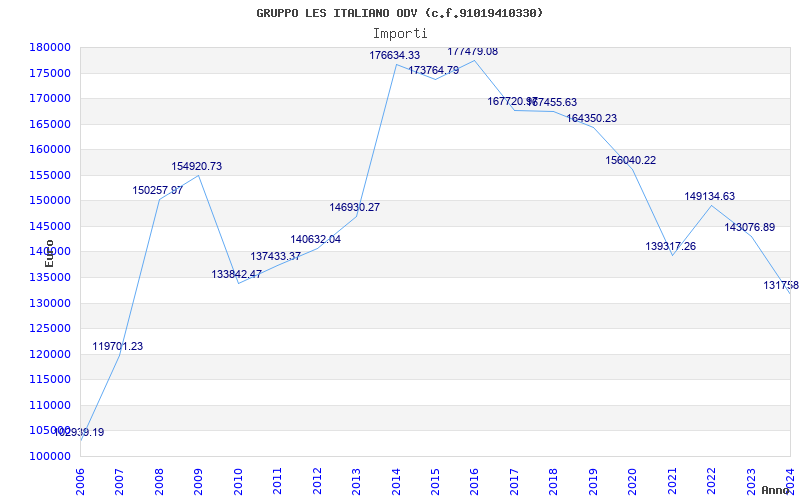This screenshot has height=500, width=800.
Task: Click data label 176634.33
Action: point(395,55)
